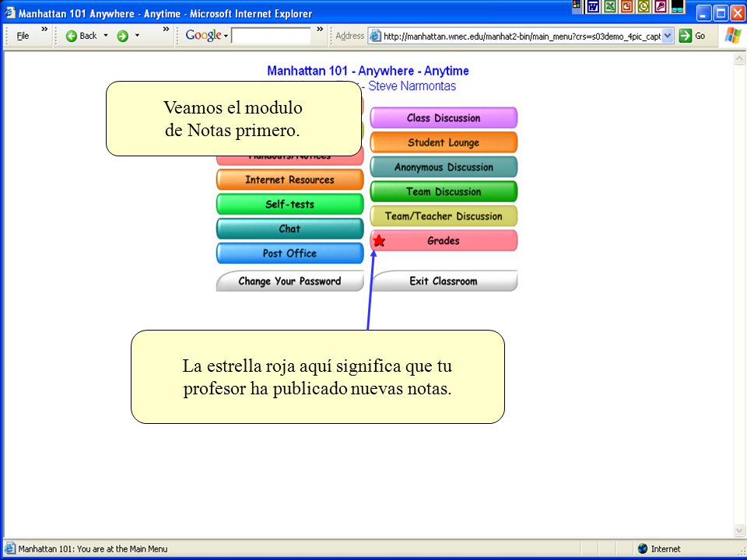The image size is (747, 560).
Task: Expand the address bar URL dropdown
Action: [668, 36]
